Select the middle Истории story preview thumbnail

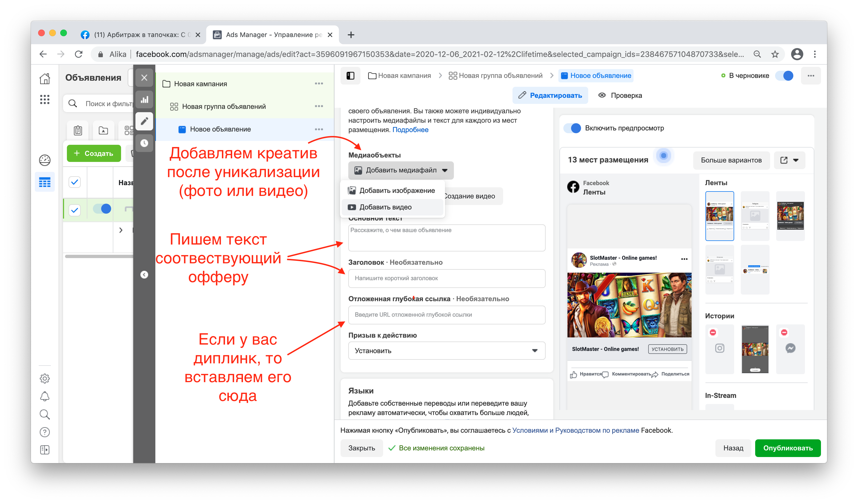[755, 349]
